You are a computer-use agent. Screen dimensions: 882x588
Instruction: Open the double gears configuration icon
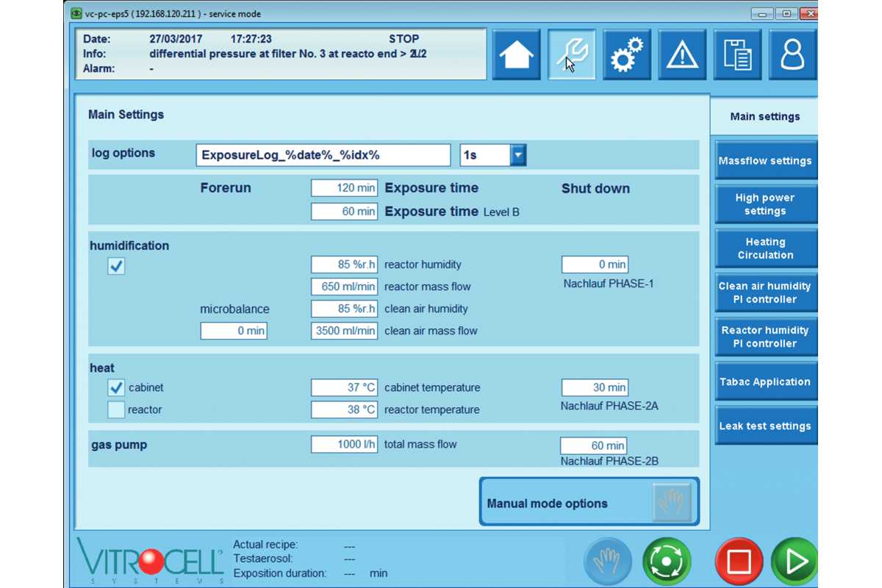coord(627,55)
